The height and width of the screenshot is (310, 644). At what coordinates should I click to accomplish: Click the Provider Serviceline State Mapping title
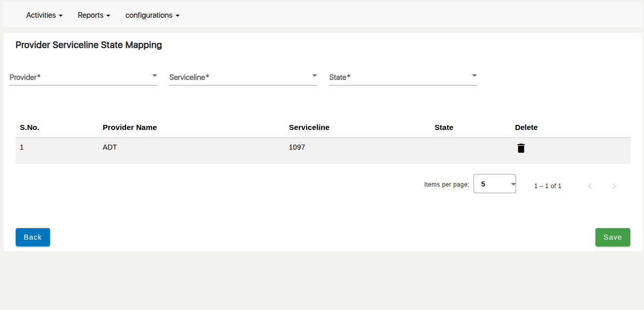coord(89,45)
